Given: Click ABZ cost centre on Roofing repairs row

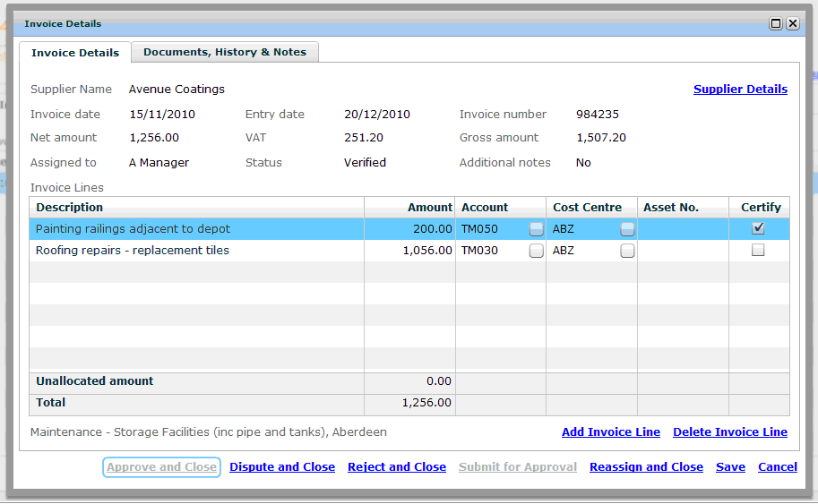Looking at the screenshot, I should [564, 251].
